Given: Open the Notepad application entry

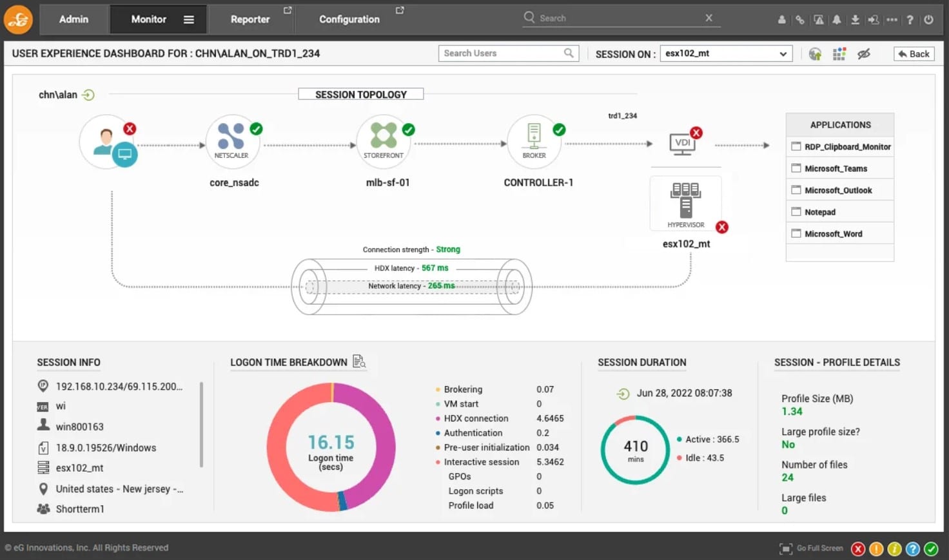Looking at the screenshot, I should [840, 212].
